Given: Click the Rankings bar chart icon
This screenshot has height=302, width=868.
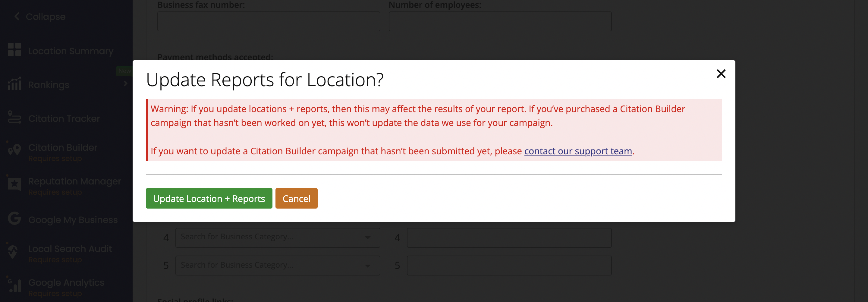Looking at the screenshot, I should tap(14, 83).
